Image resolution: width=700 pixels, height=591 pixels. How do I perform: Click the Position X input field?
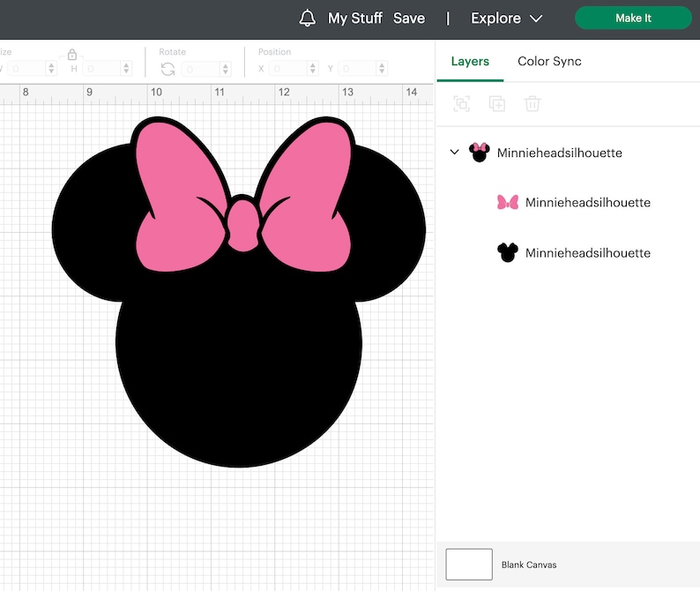click(x=288, y=69)
